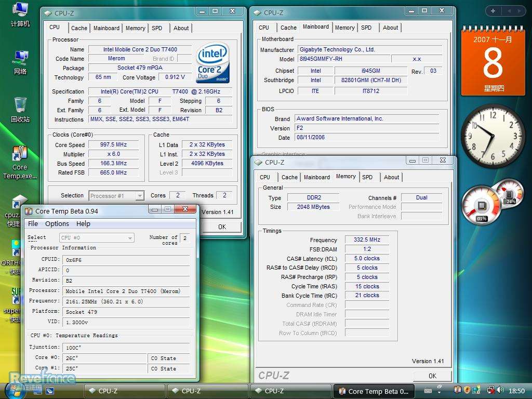Click the calendar gadget showing 8
The image size is (532, 399).
click(493, 61)
